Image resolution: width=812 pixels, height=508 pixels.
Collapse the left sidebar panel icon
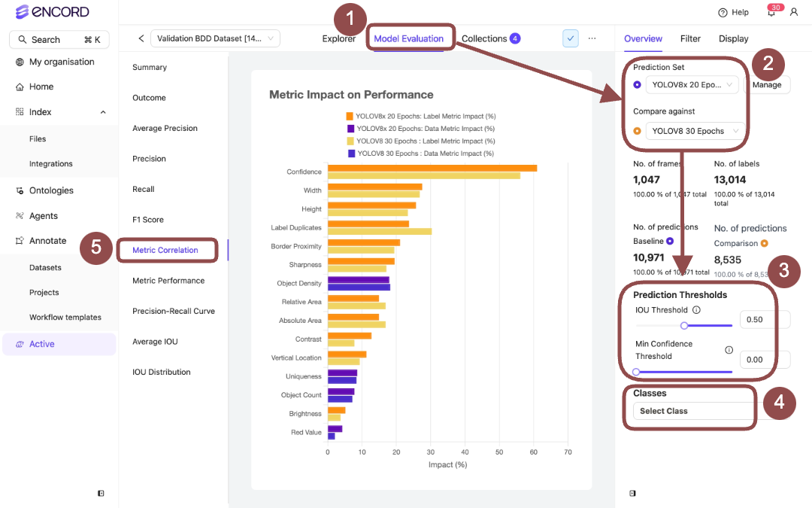click(x=101, y=494)
